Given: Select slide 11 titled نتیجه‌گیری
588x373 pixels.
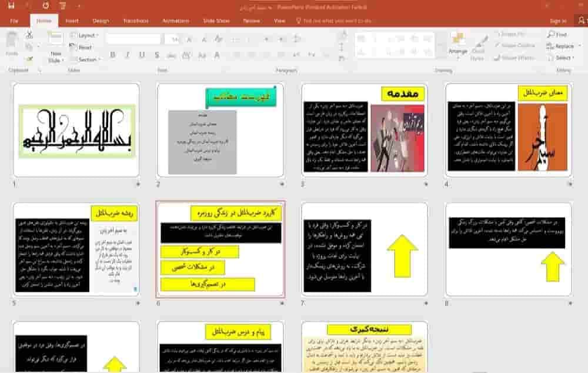Looking at the screenshot, I should [x=365, y=347].
